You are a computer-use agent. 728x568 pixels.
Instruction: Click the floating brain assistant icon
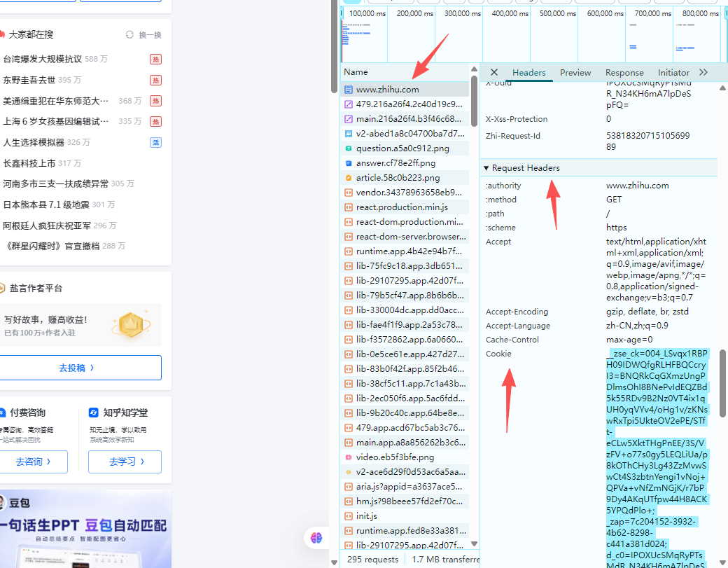tap(316, 538)
